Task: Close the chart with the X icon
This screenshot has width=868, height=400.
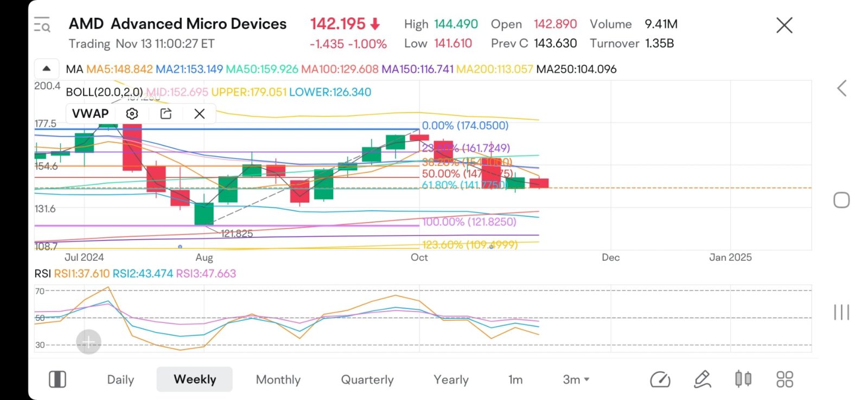Action: [x=784, y=25]
